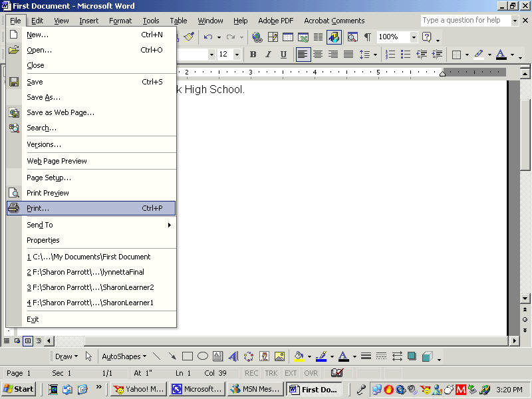Click the Format Painter brush icon
This screenshot has width=532, height=399.
[189, 37]
